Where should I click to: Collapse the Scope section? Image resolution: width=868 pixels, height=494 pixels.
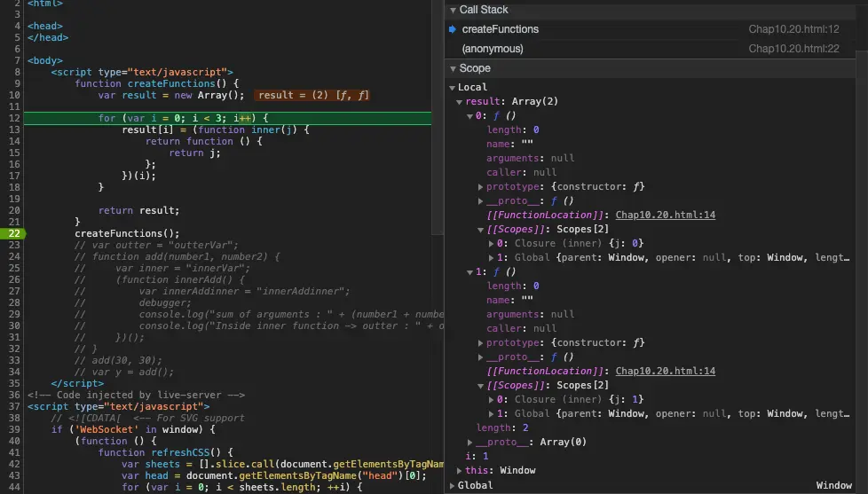pos(453,68)
